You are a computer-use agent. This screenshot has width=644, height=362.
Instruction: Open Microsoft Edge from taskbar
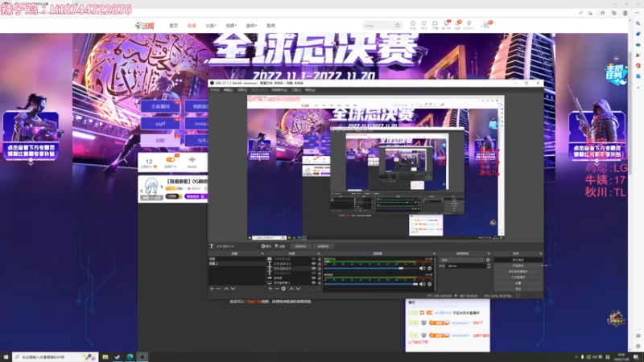tap(130, 357)
